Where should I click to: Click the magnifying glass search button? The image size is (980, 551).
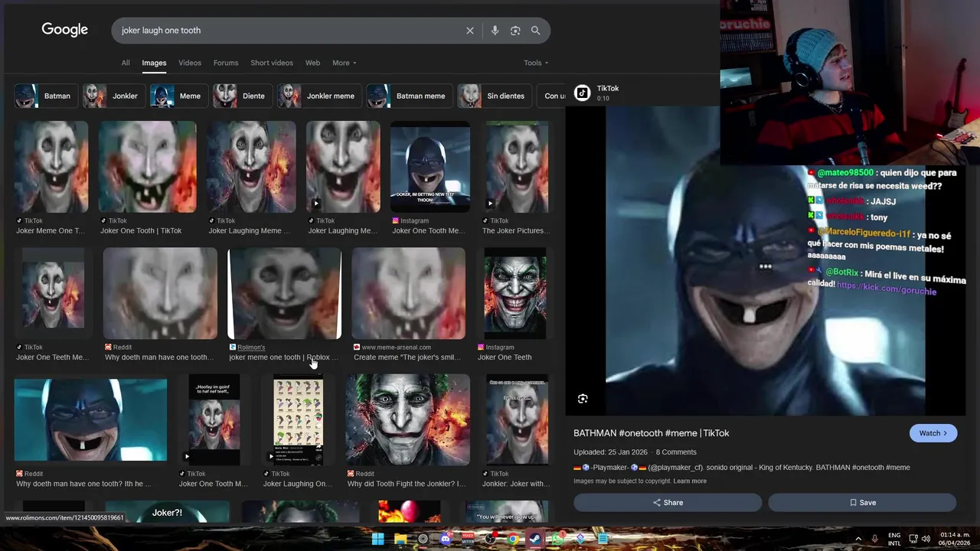click(536, 31)
